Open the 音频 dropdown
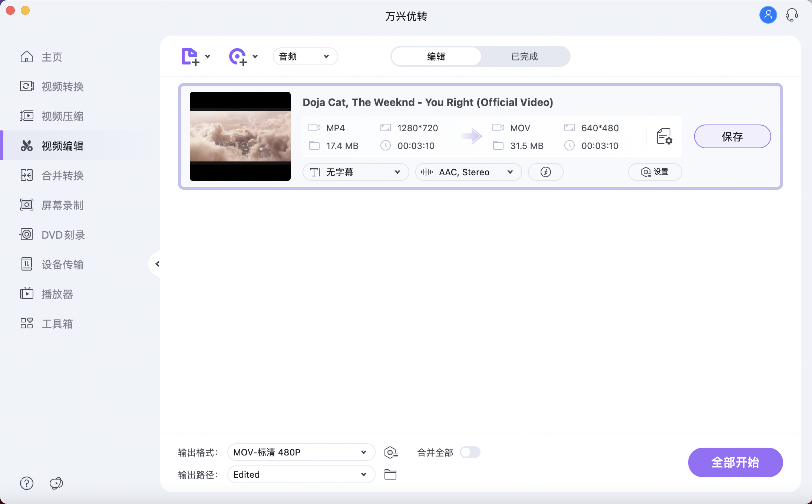This screenshot has width=812, height=504. tap(305, 56)
